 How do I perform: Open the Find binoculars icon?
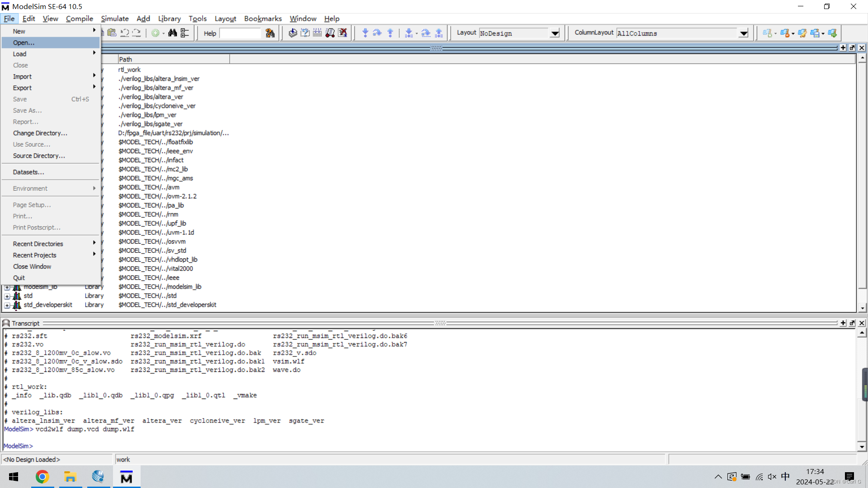(x=173, y=33)
